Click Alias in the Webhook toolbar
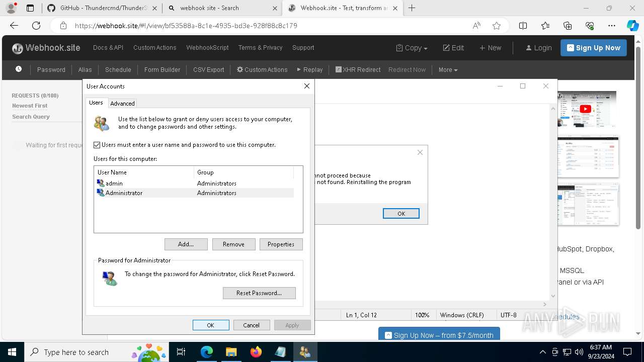The height and width of the screenshot is (362, 644). coord(85,69)
